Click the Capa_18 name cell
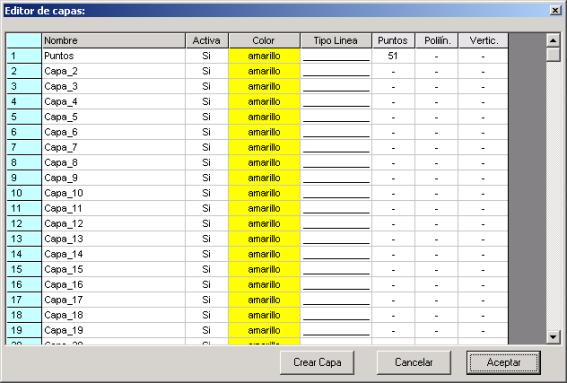567x383 pixels. pos(114,315)
